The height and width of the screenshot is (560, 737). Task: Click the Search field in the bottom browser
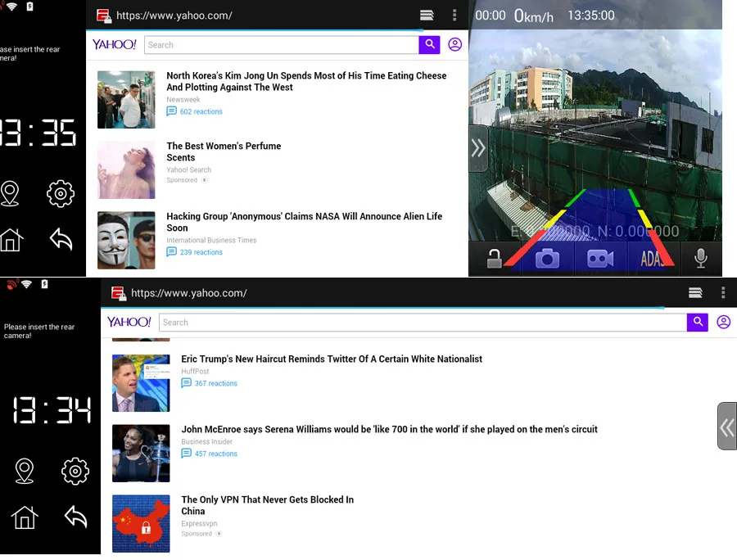pos(423,323)
